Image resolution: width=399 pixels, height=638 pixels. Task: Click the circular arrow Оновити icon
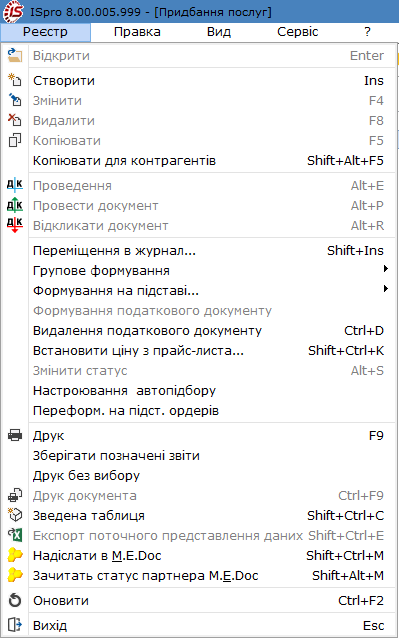15,601
